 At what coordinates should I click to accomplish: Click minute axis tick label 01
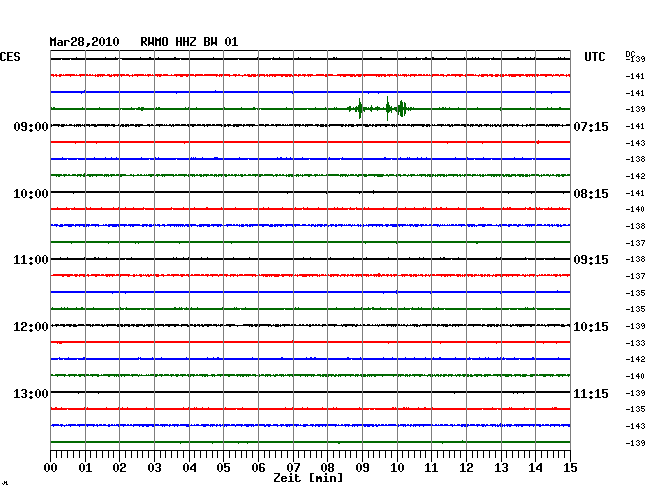(85, 467)
